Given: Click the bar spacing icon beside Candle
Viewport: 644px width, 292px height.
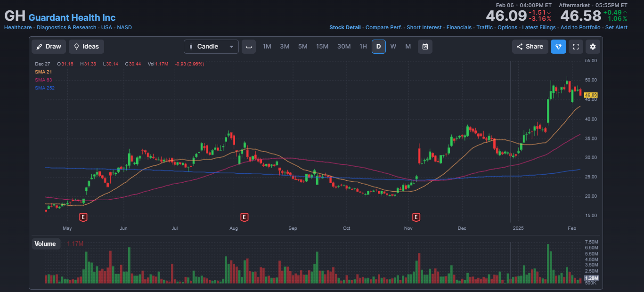Looking at the screenshot, I should click(249, 47).
